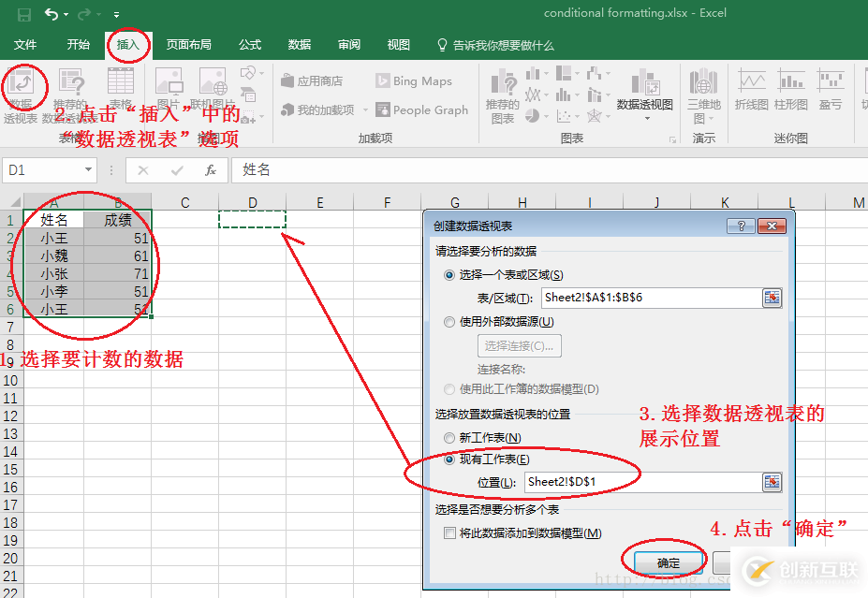Open the 文件 tab
The image size is (868, 598).
25,45
